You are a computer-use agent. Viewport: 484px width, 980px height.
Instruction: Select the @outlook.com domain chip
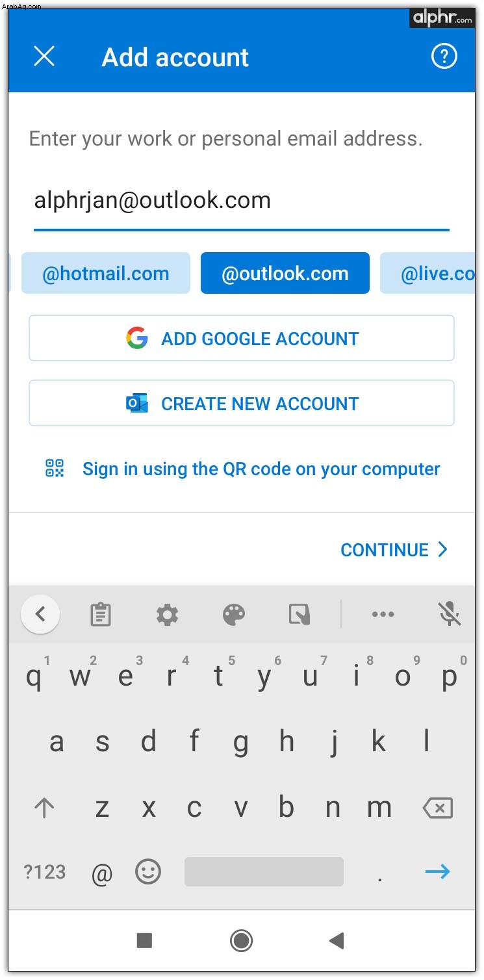click(x=285, y=274)
